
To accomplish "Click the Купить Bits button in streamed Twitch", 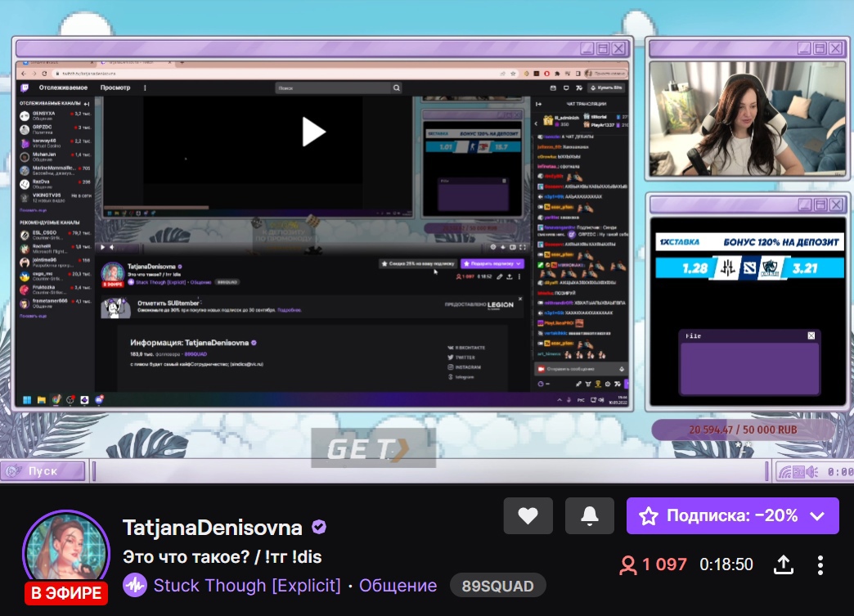I will 606,88.
